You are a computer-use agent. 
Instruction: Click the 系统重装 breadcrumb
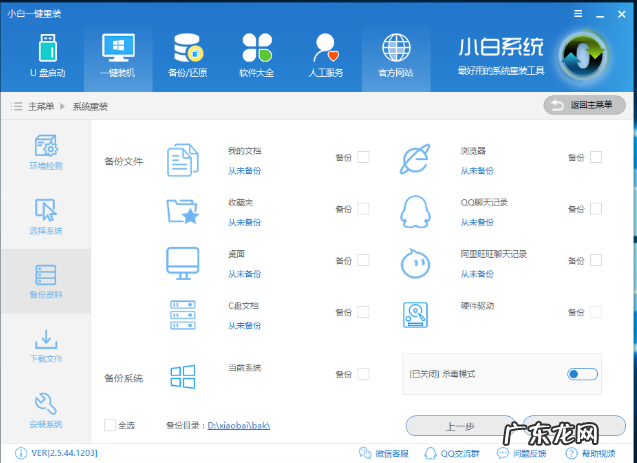coord(90,106)
